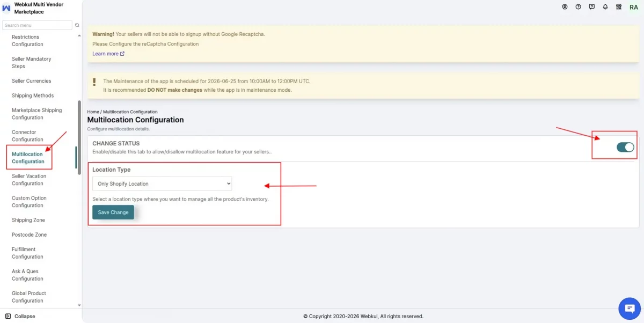This screenshot has width=644, height=323.
Task: Click the refresh icon beside menu search
Action: point(77,25)
